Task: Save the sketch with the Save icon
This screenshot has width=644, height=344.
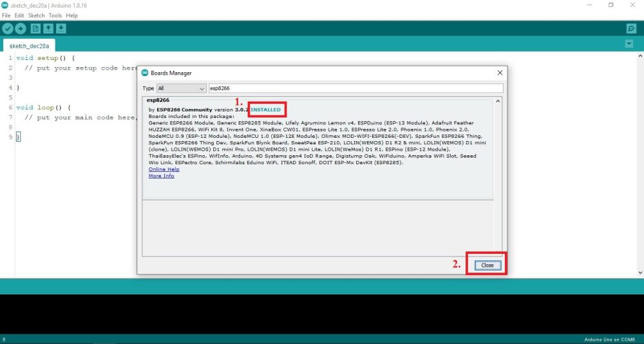Action: click(61, 28)
